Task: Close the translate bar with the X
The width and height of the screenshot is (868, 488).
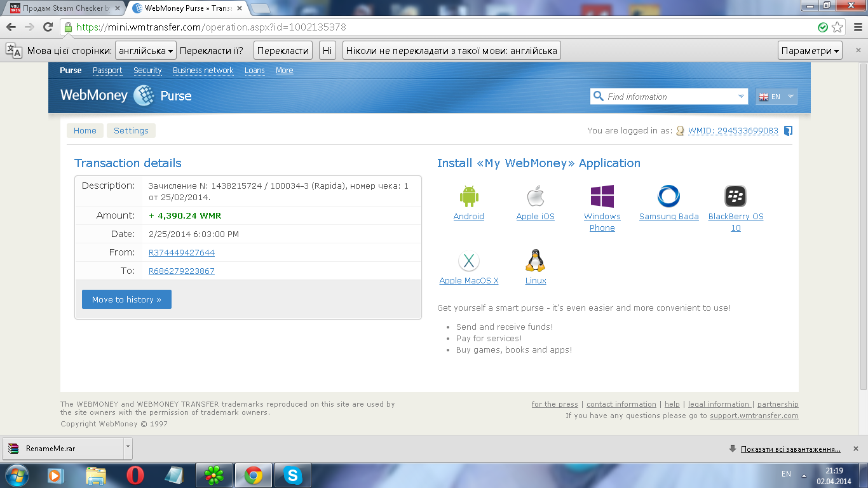Action: (857, 50)
